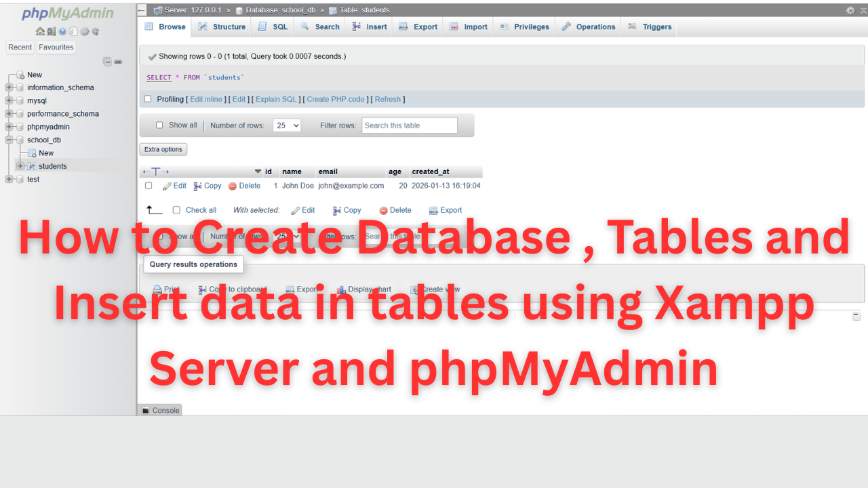Image resolution: width=868 pixels, height=488 pixels.
Task: Click the Copy icon in John Doe row
Action: pos(198,186)
